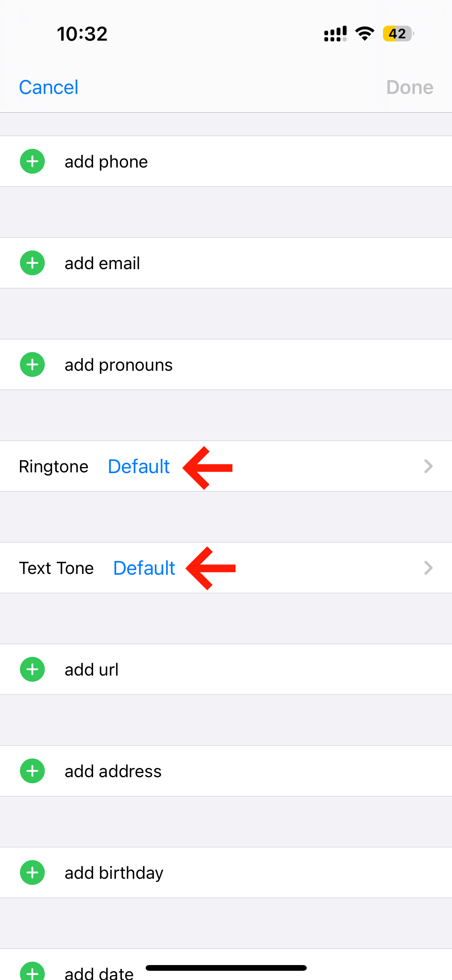The width and height of the screenshot is (452, 980).
Task: Tap the add phone label
Action: [x=106, y=162]
